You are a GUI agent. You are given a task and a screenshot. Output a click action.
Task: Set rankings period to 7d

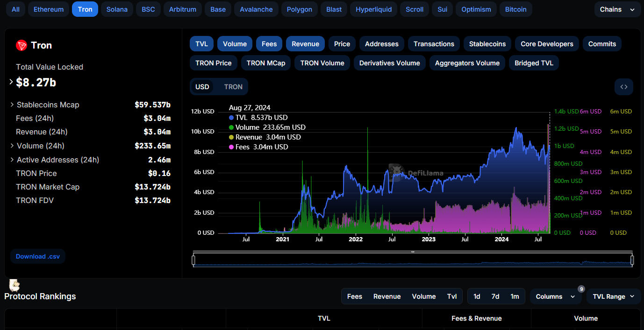495,296
